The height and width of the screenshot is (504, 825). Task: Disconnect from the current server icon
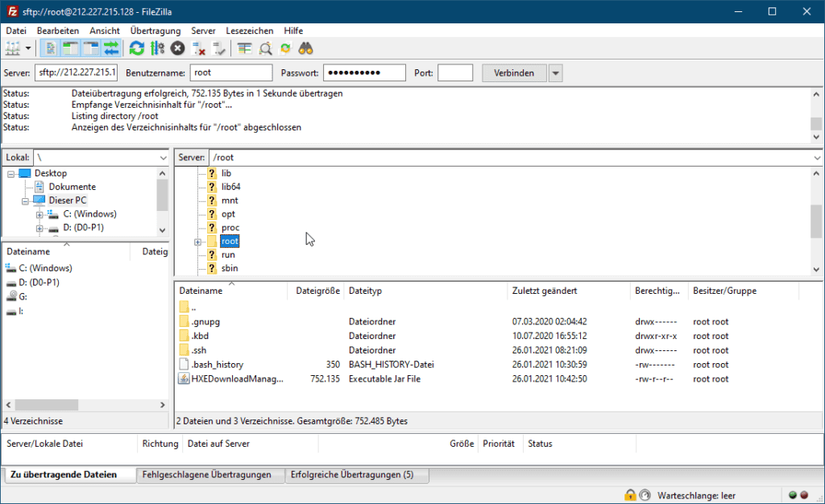click(x=198, y=49)
